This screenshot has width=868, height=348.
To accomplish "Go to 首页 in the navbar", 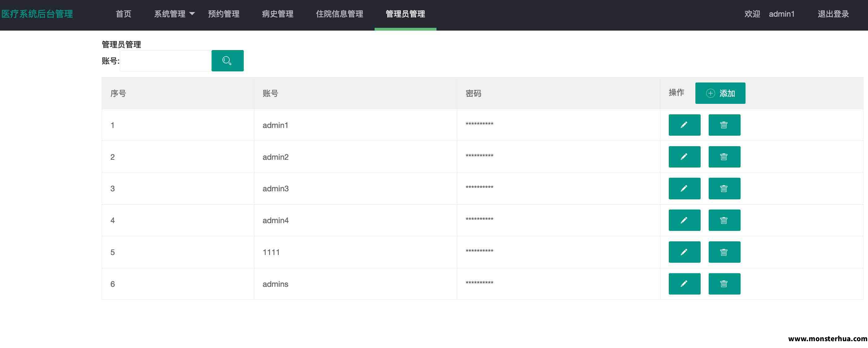I will [123, 14].
